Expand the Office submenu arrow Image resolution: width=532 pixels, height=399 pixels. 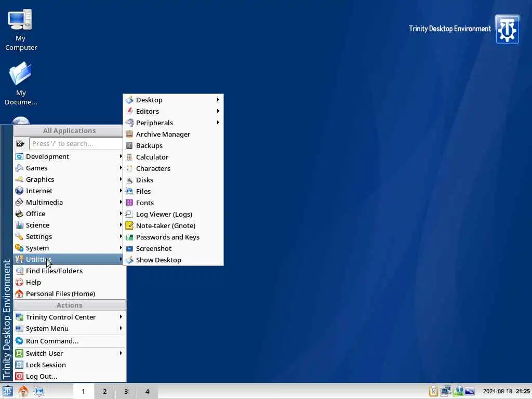coord(121,214)
